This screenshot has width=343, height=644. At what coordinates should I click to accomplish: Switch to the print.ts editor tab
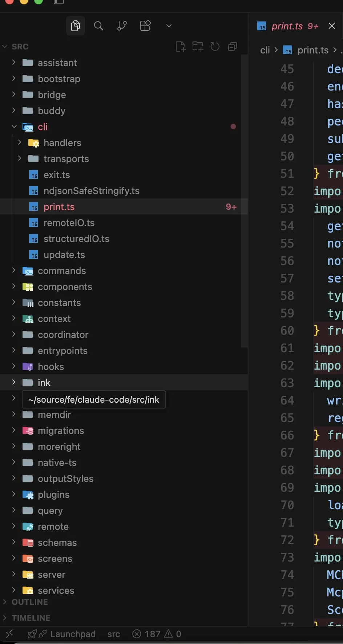287,26
